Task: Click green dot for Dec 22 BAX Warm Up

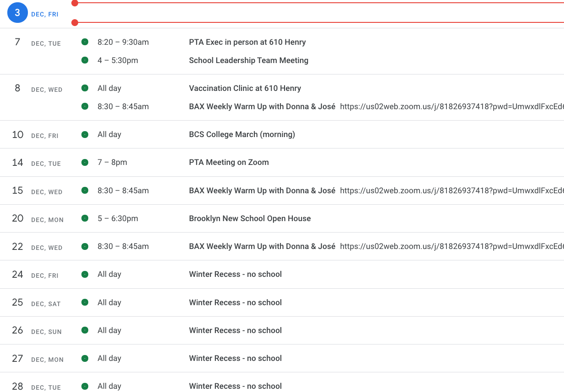Action: pyautogui.click(x=85, y=246)
